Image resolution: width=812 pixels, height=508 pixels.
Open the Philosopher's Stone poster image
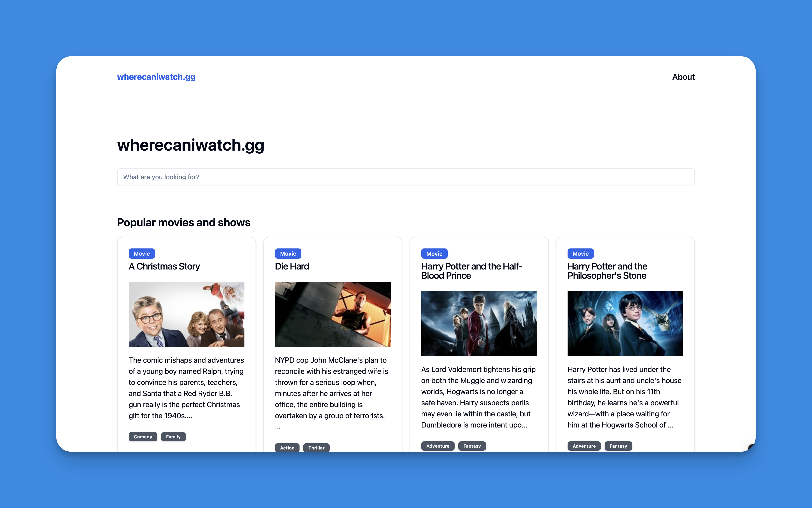pos(625,324)
